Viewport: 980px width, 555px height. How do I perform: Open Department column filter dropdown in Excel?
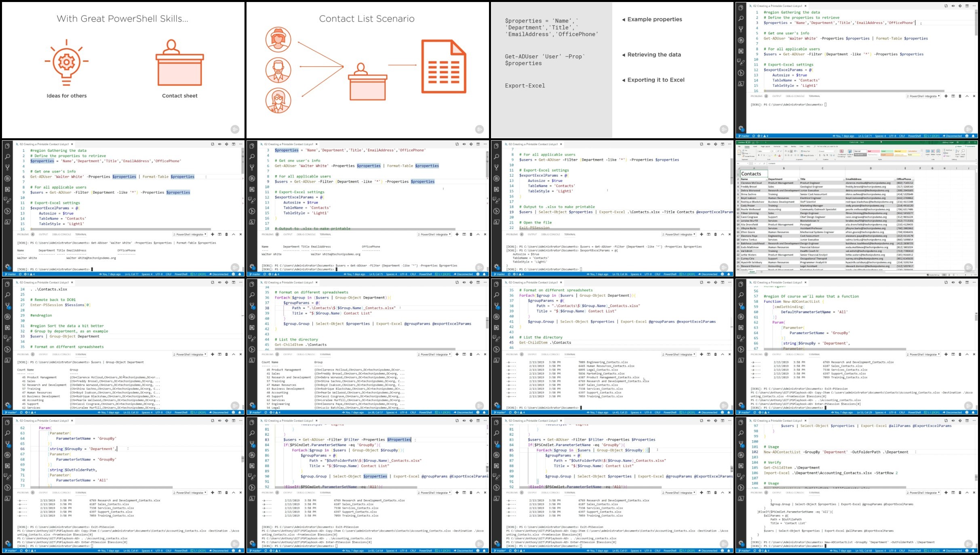pos(798,179)
